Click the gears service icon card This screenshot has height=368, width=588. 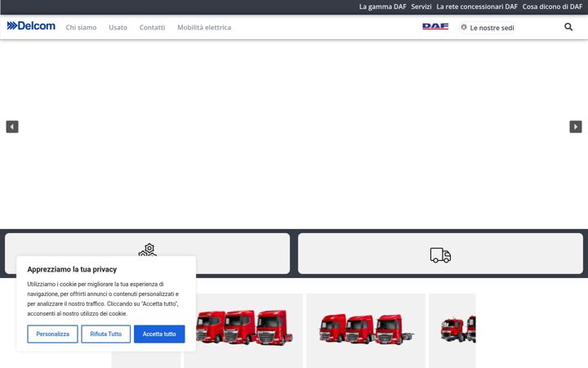(x=147, y=254)
